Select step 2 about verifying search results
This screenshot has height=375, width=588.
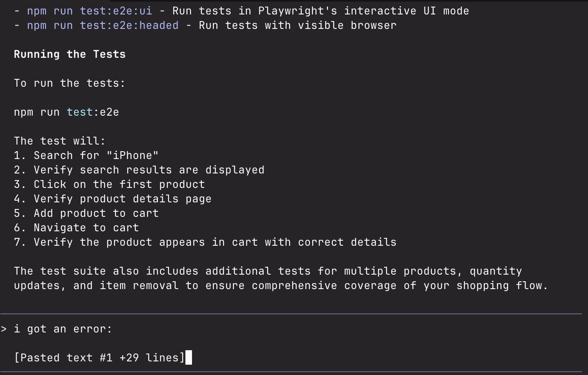click(x=139, y=170)
